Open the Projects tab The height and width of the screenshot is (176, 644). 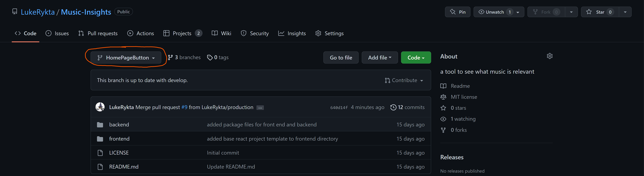[182, 33]
